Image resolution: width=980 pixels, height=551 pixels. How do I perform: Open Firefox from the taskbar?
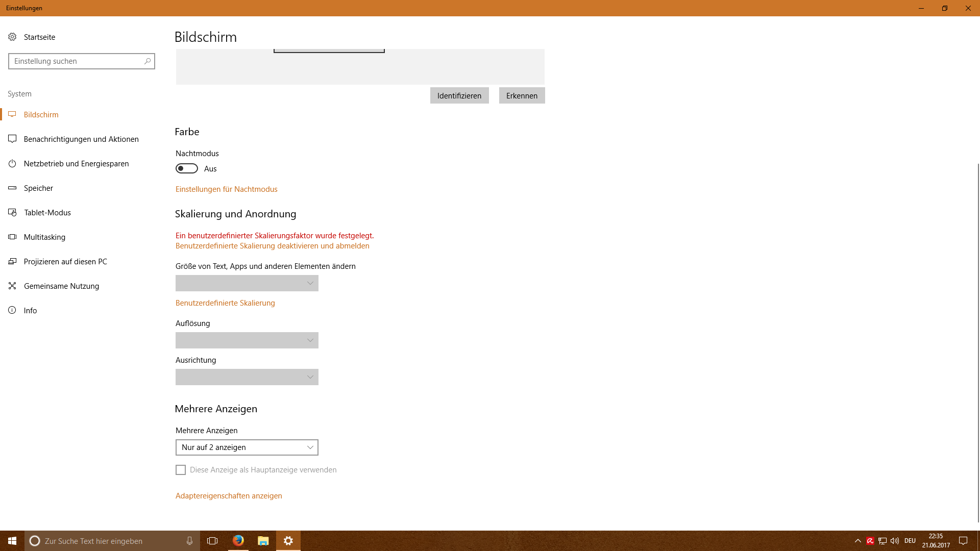[x=238, y=541]
